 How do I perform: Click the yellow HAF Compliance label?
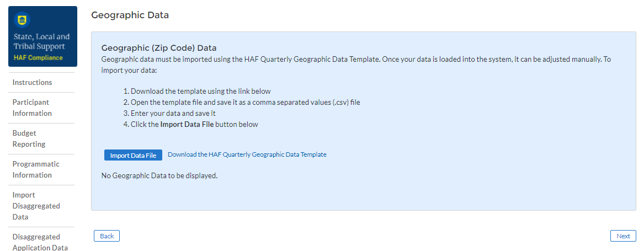pos(38,57)
